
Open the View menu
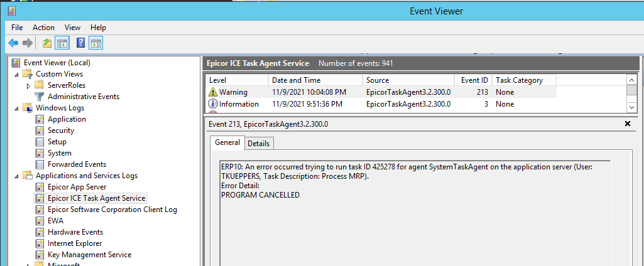click(72, 28)
